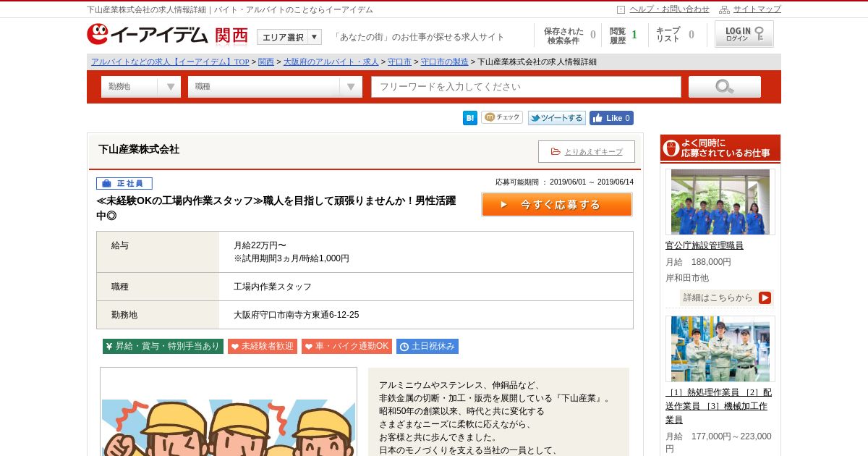
Task: Click the 車・バイク通勤OK tag
Action: point(346,347)
